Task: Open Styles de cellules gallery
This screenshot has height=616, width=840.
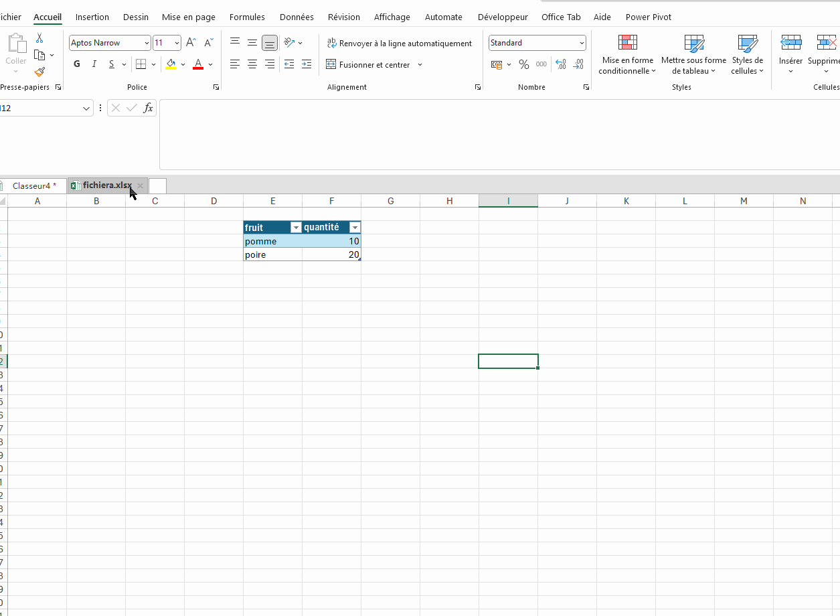Action: click(x=747, y=55)
